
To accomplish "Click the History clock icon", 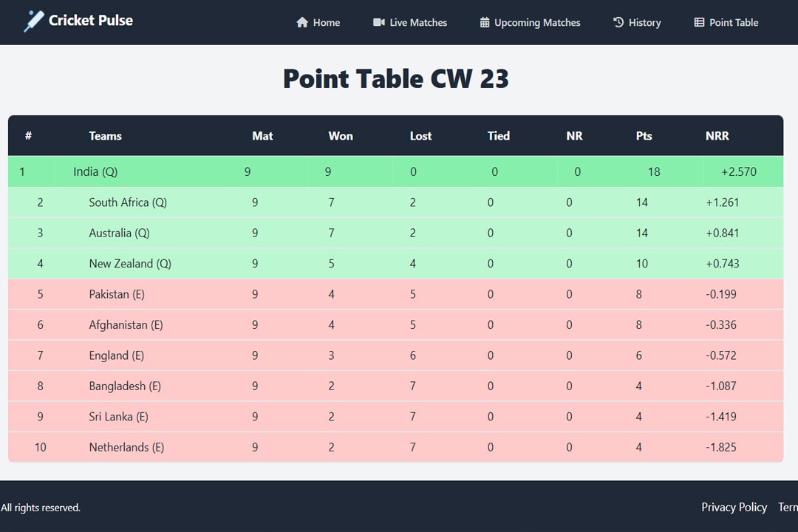I will tap(618, 23).
